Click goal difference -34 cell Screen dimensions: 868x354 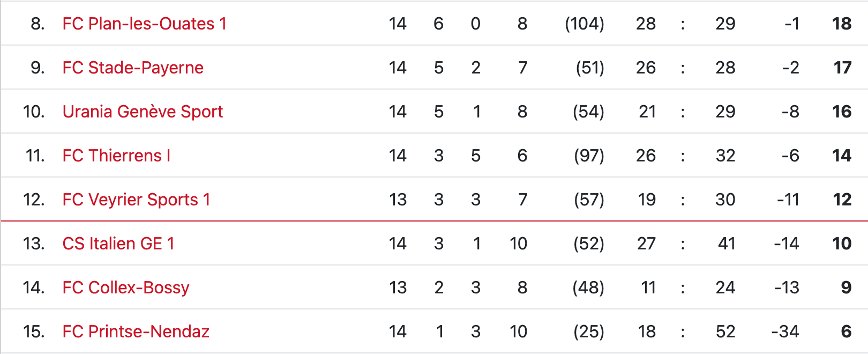tap(785, 331)
